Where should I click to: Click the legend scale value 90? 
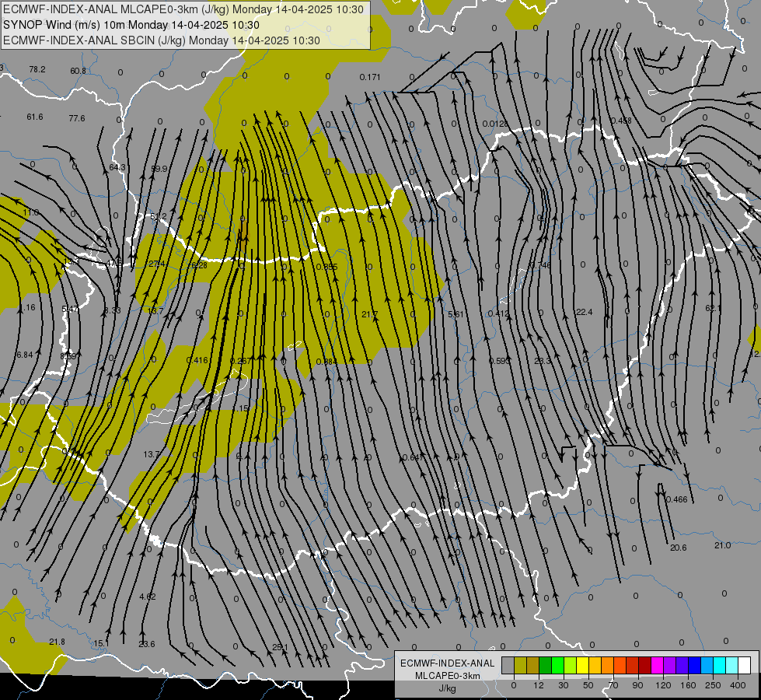pos(637,685)
